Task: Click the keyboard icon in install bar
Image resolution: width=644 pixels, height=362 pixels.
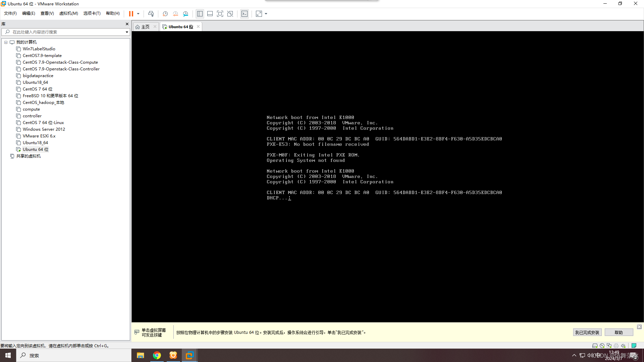Action: tap(137, 332)
